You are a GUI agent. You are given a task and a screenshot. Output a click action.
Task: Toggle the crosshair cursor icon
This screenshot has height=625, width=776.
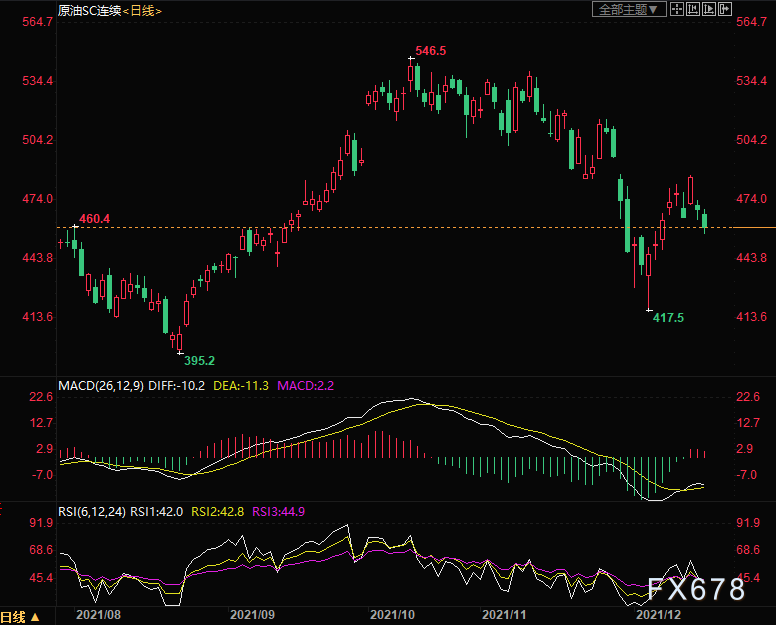tap(677, 9)
